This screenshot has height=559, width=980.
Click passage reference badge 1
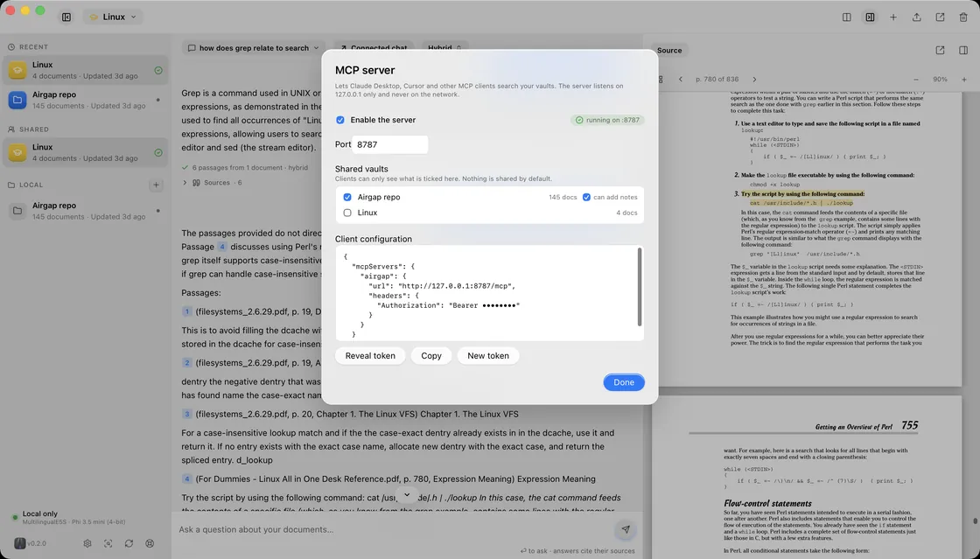[187, 311]
